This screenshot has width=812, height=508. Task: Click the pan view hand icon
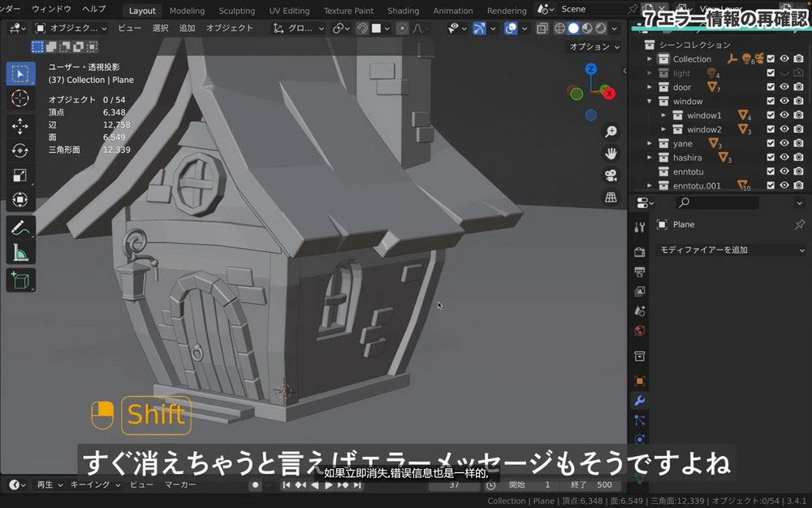click(x=611, y=154)
